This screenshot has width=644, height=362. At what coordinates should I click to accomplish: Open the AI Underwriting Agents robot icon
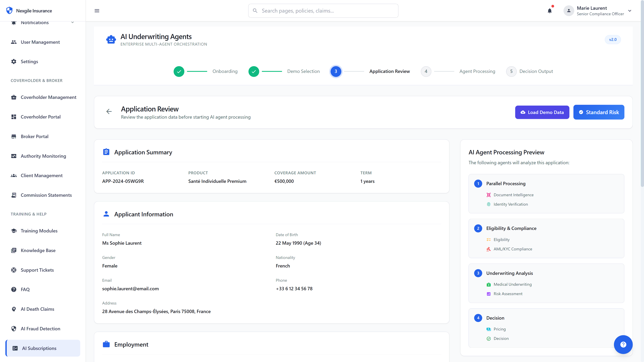click(x=111, y=39)
